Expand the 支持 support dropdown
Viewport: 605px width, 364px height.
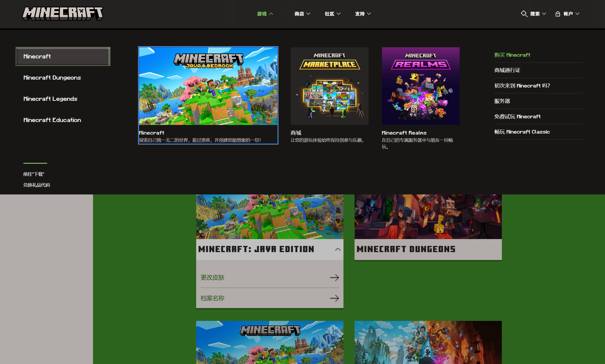click(x=363, y=14)
